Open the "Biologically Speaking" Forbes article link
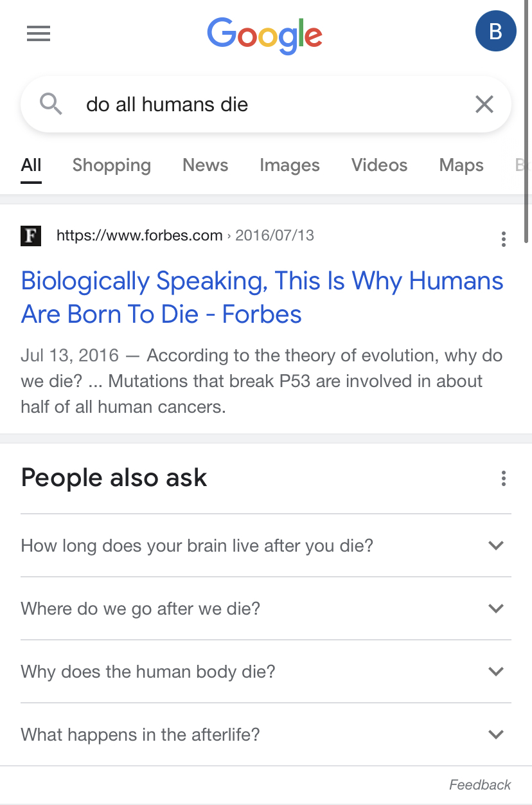 pyautogui.click(x=262, y=298)
